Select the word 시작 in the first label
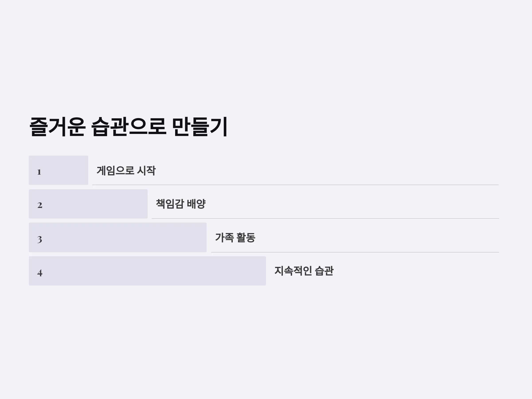 pos(146,170)
